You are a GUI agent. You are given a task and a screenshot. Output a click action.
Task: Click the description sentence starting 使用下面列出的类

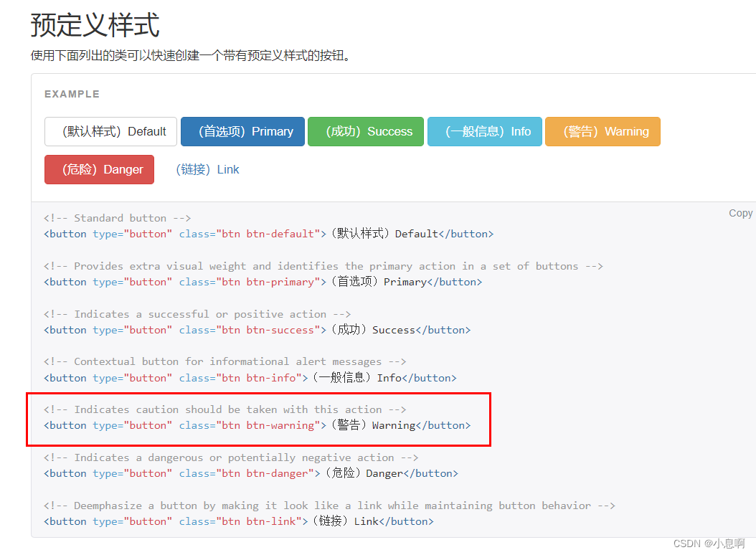(191, 55)
